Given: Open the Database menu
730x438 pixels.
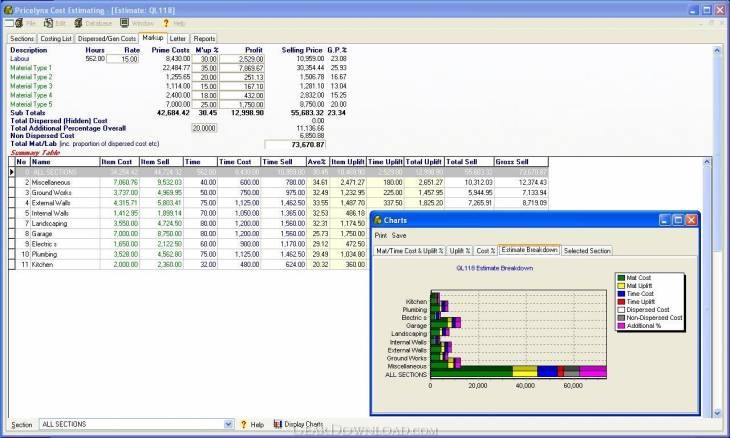Looking at the screenshot, I should tap(93, 23).
